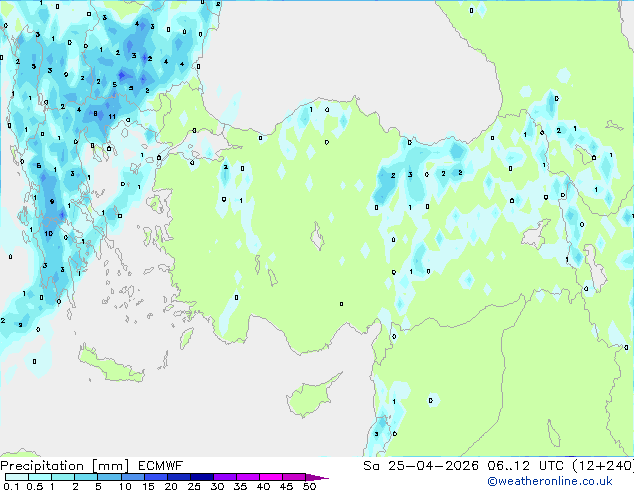Select the ECMWF model label
Screen dimensions: 634x490
(161, 466)
